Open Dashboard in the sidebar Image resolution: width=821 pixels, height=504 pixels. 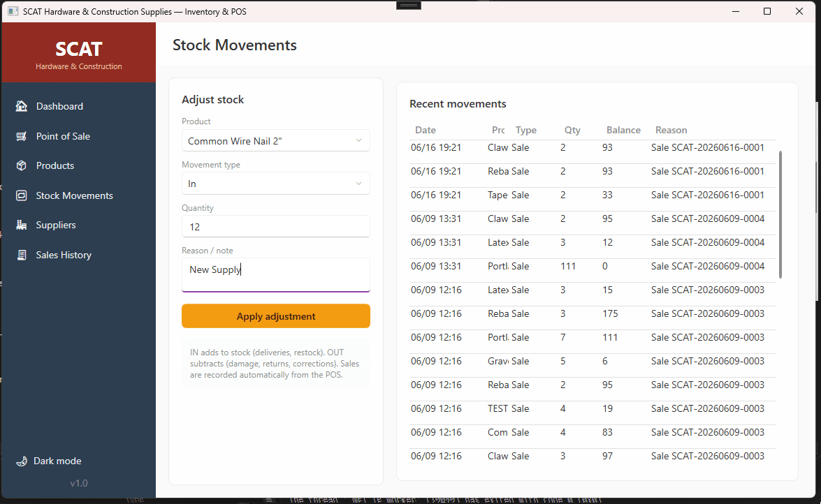click(78, 106)
